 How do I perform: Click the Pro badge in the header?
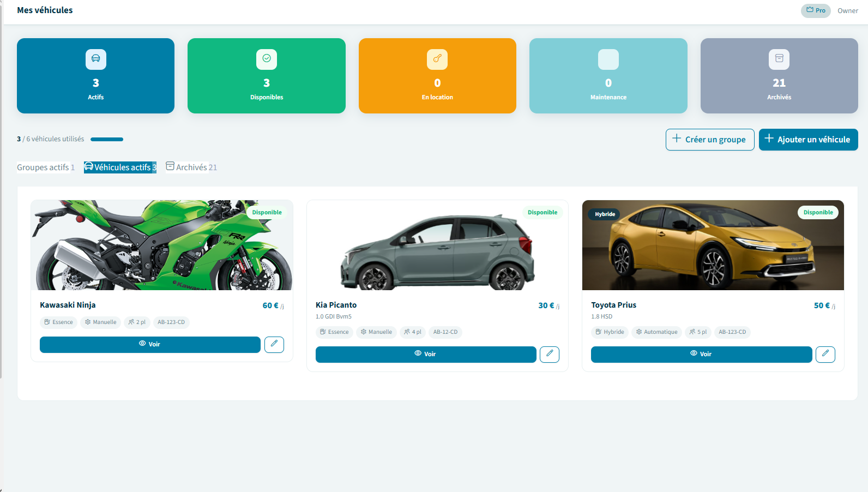(816, 10)
